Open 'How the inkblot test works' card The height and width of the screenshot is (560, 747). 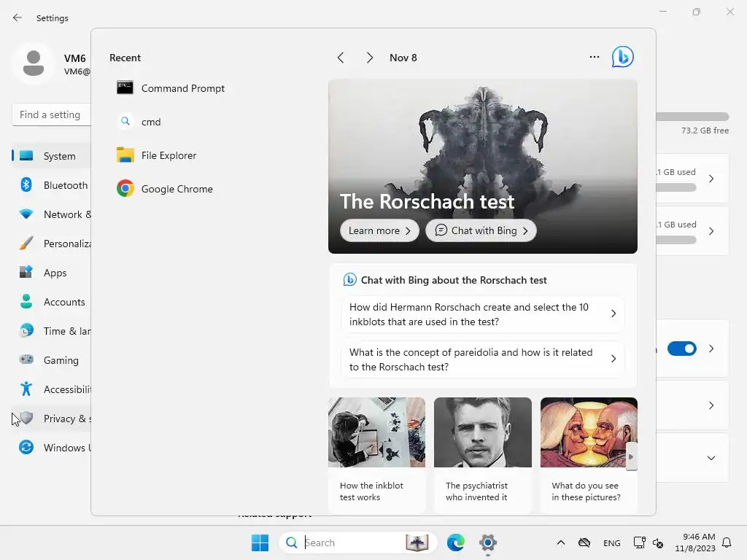pos(376,455)
